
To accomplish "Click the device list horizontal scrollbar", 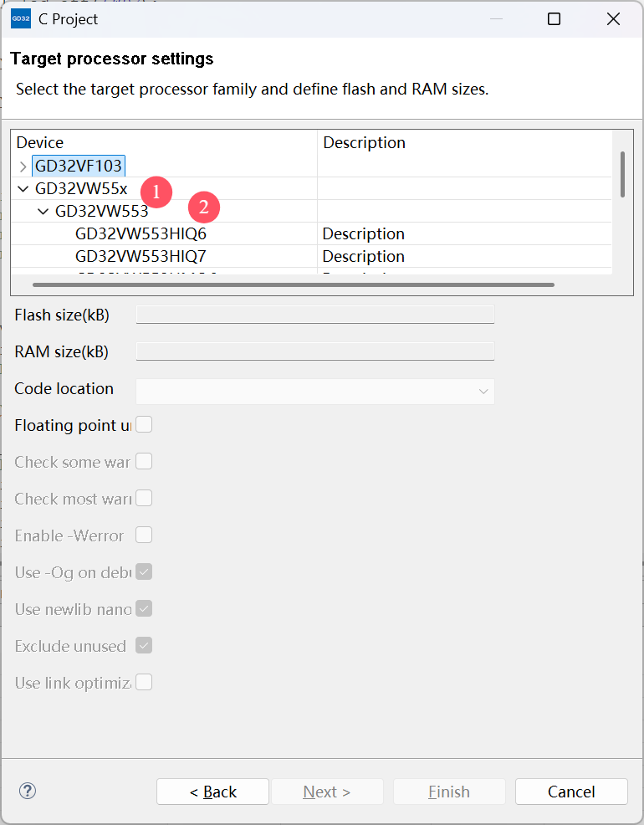I will [x=294, y=284].
